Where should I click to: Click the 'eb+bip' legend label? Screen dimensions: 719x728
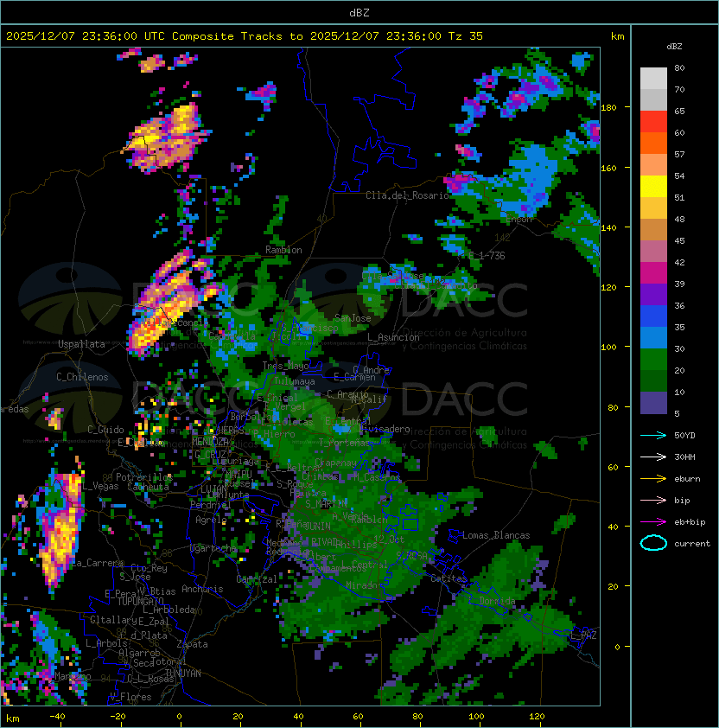tap(690, 522)
